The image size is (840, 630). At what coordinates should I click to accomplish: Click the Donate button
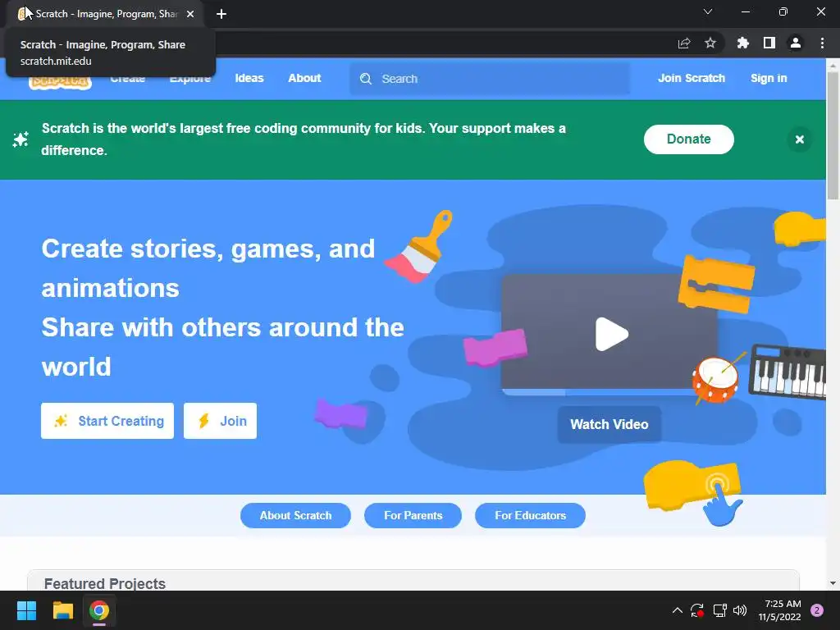(x=688, y=139)
